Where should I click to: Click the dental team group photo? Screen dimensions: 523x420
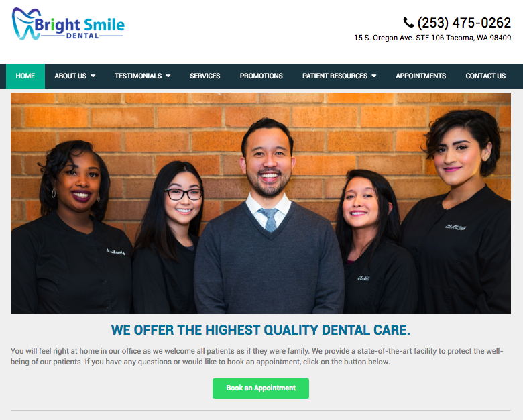(x=261, y=204)
